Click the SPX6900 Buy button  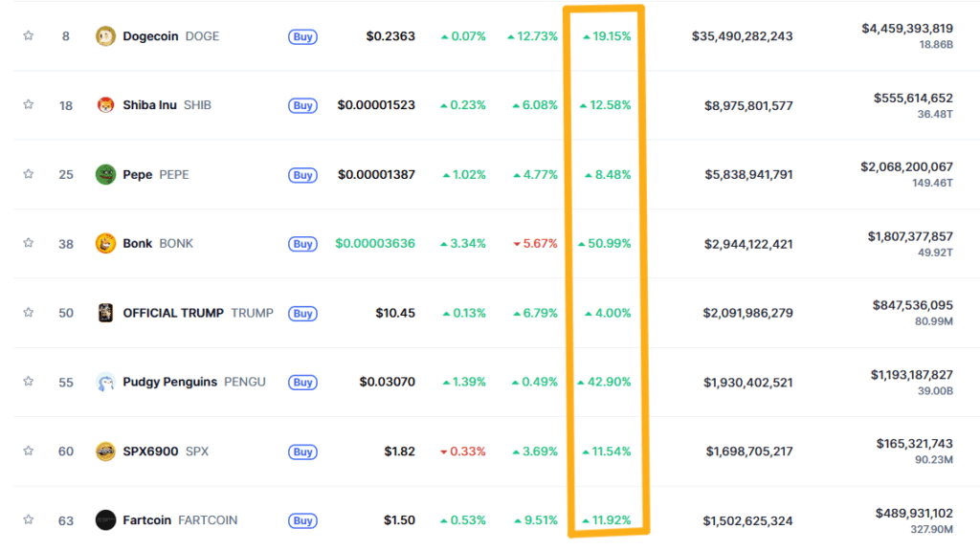click(x=302, y=452)
